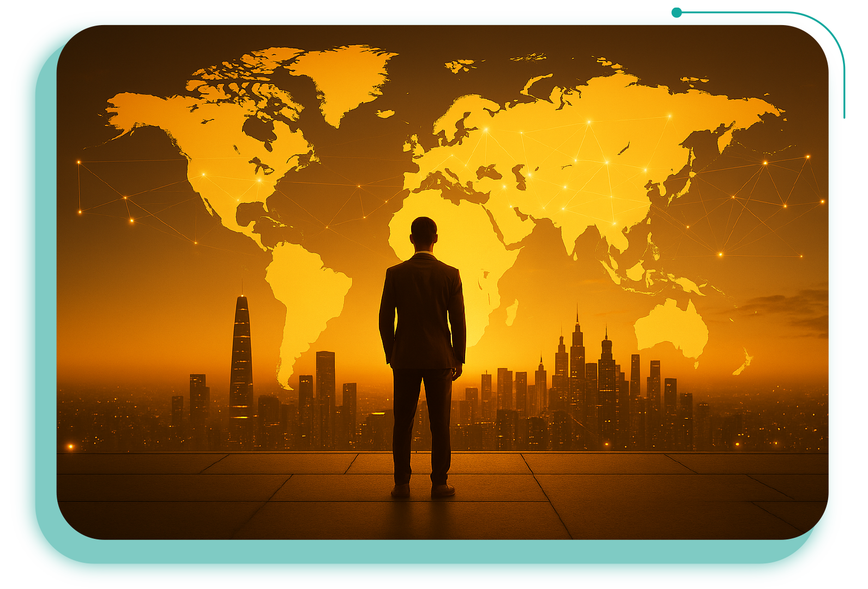Click the bright network node near Japan
868x589 pixels.
764,163
